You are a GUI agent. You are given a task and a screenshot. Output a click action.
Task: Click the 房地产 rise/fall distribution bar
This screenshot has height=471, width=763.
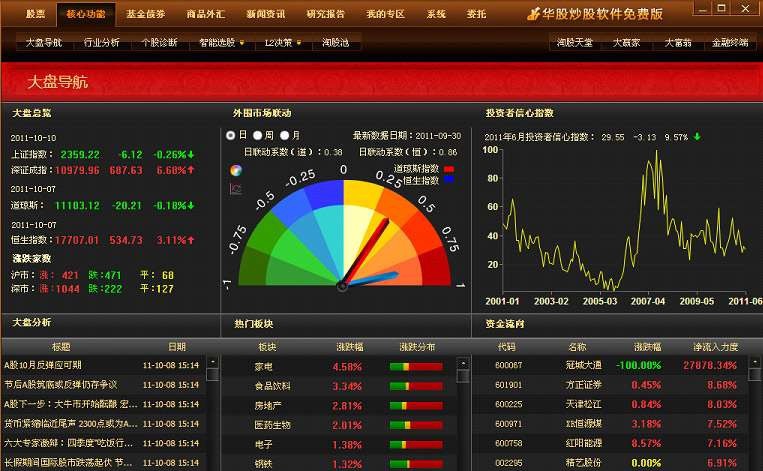(x=416, y=405)
